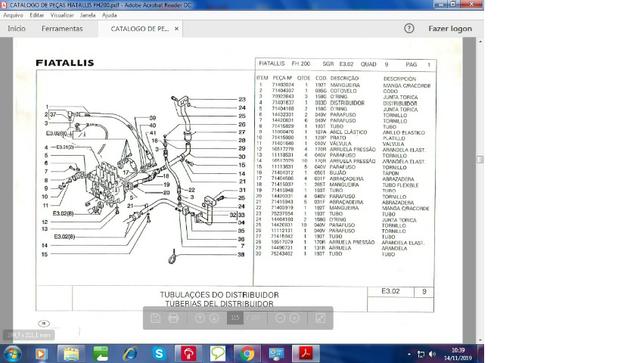
Task: Click the vertical scrollbar down arrow
Action: [480, 340]
